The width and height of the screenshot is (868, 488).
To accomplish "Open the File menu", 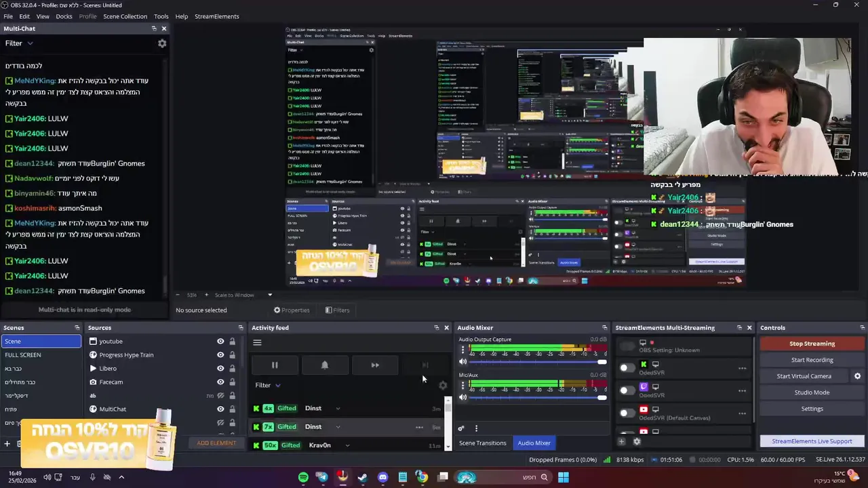I will point(8,16).
